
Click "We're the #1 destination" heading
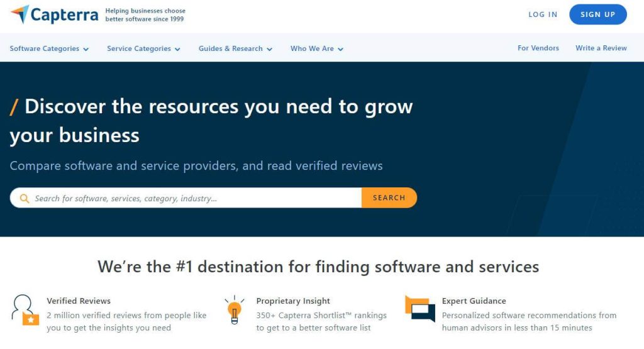(318, 267)
